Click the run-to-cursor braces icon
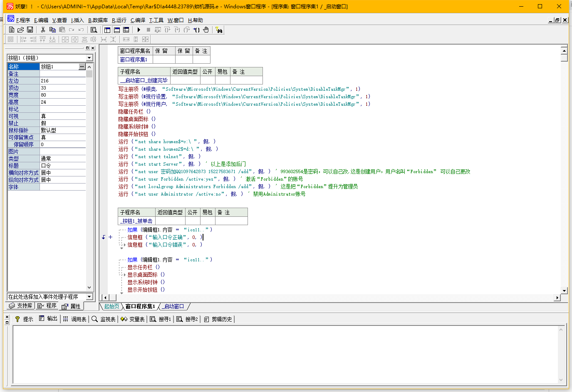Viewport: 572px width, 392px height. pyautogui.click(x=196, y=30)
